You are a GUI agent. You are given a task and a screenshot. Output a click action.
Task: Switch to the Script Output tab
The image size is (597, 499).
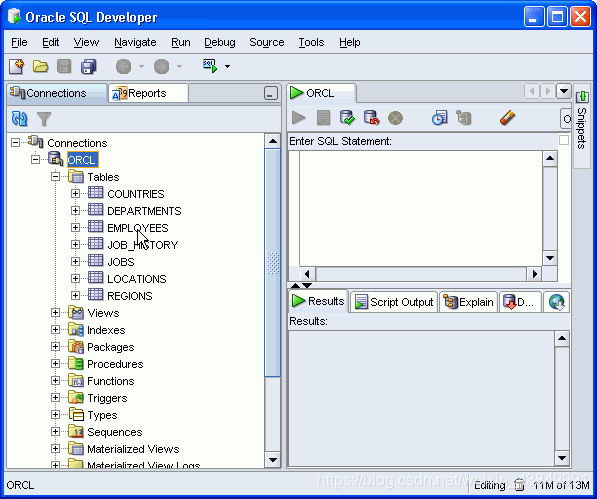394,302
